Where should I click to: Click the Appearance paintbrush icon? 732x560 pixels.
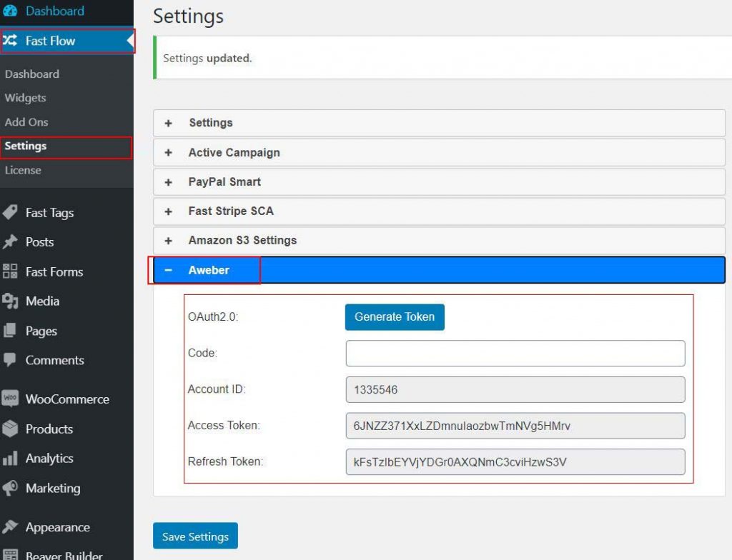pyautogui.click(x=10, y=527)
